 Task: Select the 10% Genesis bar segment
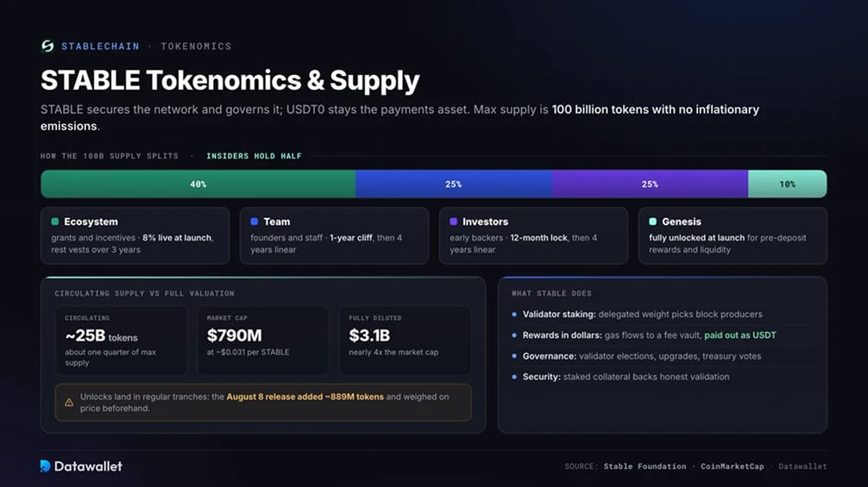coord(788,184)
